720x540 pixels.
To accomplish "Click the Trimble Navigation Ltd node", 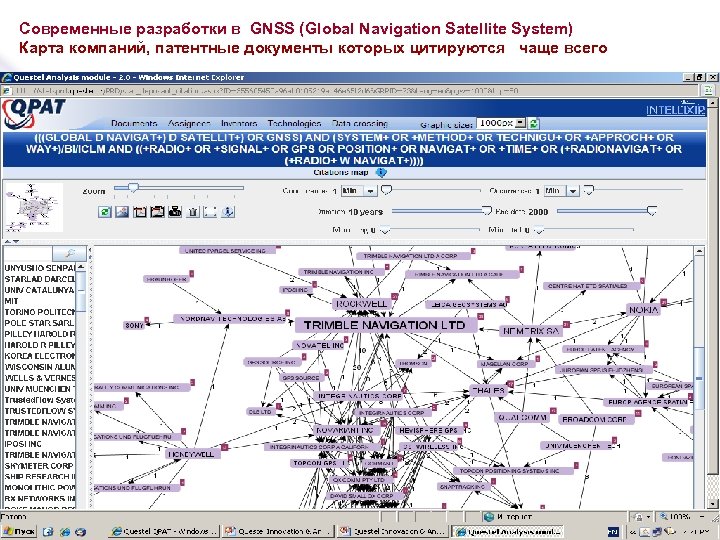I will [x=385, y=325].
